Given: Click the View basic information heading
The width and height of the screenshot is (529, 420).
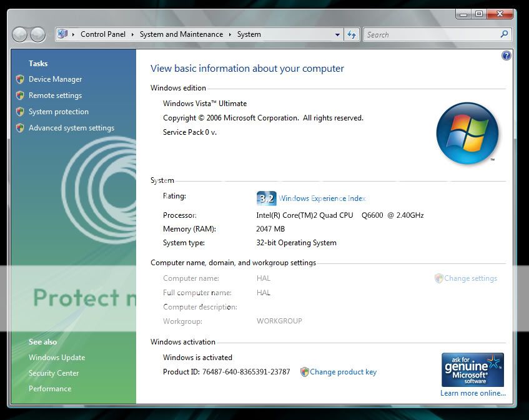Looking at the screenshot, I should pyautogui.click(x=247, y=69).
